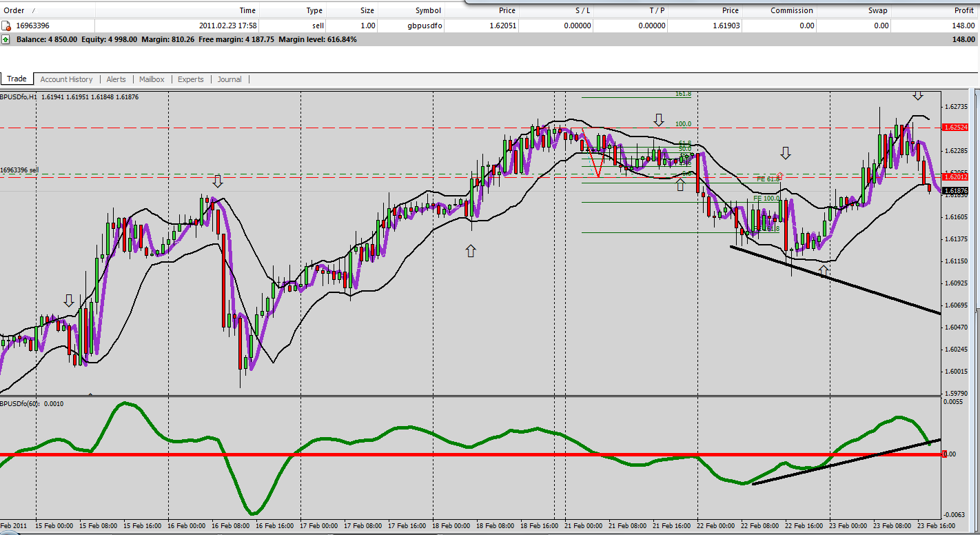
Task: Click the current price 1.61903
Action: click(726, 26)
